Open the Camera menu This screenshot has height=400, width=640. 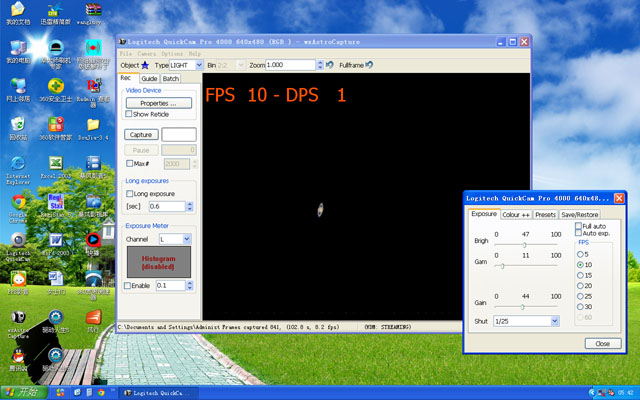point(147,53)
